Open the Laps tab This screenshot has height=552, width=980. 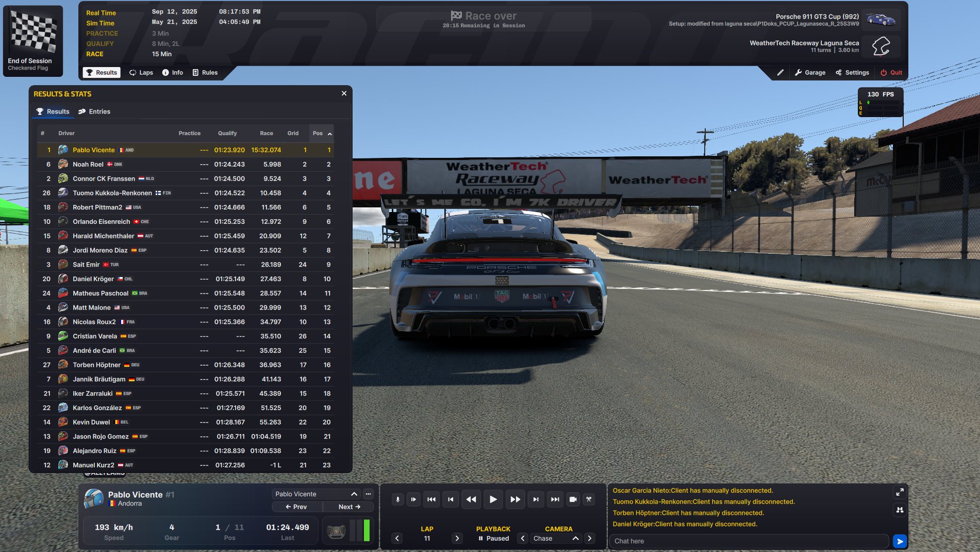(x=141, y=73)
